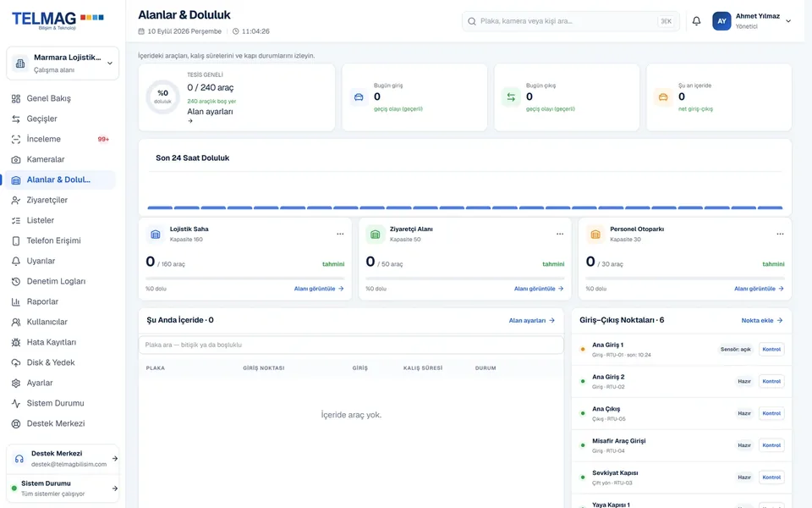Image resolution: width=812 pixels, height=508 pixels.
Task: Click the Hata Kayıtları bug icon
Action: [16, 342]
